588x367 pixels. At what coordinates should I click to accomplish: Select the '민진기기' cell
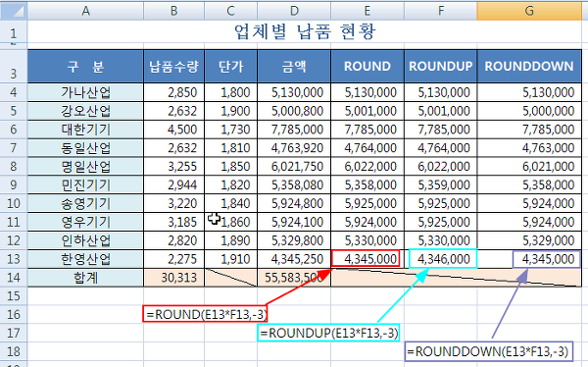[85, 184]
